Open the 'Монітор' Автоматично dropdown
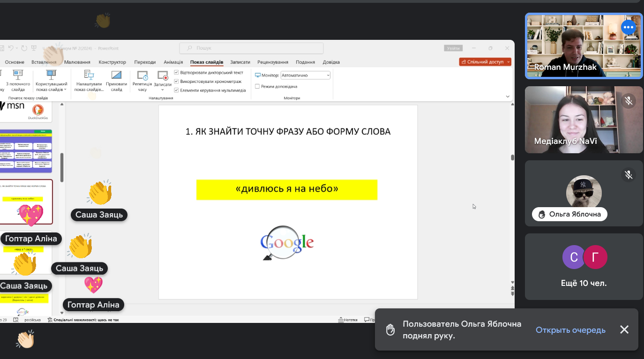 coord(306,75)
